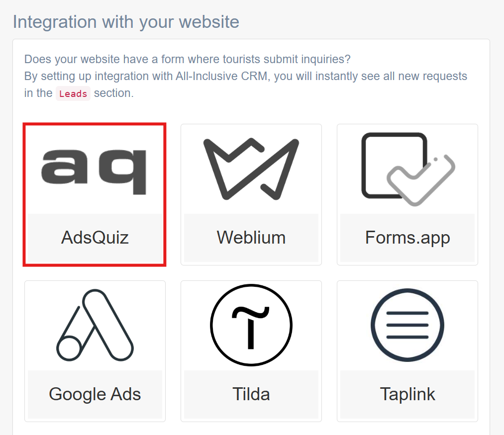The image size is (504, 435).
Task: Click the 'Does your website have a form' text
Action: (187, 59)
